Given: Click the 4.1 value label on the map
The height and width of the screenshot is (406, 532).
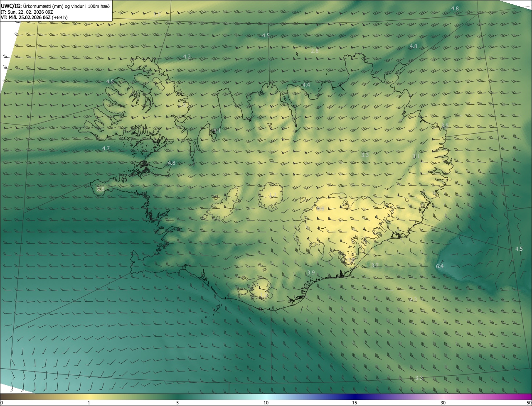Looking at the screenshot, I should pyautogui.click(x=217, y=130).
